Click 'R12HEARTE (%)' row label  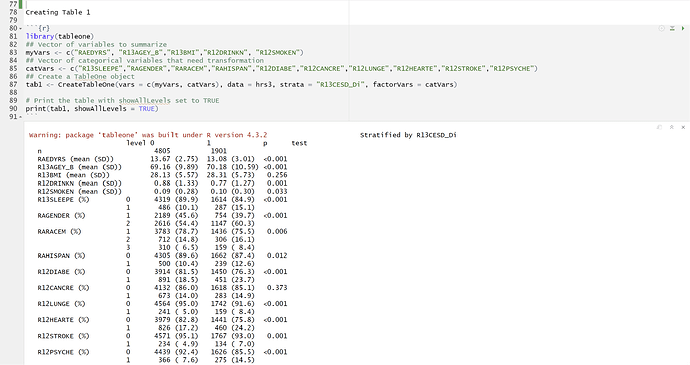click(x=63, y=320)
